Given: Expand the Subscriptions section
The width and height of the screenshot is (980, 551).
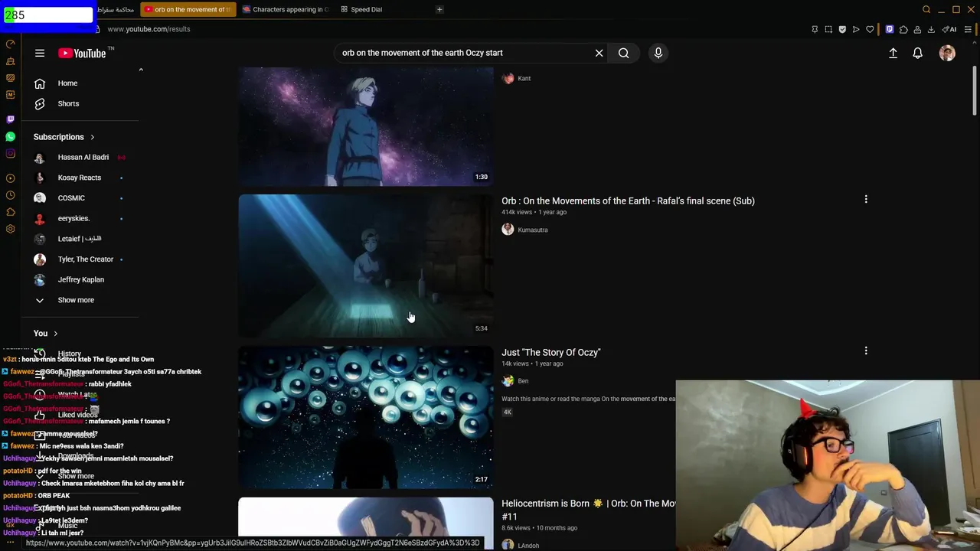Looking at the screenshot, I should 64,137.
